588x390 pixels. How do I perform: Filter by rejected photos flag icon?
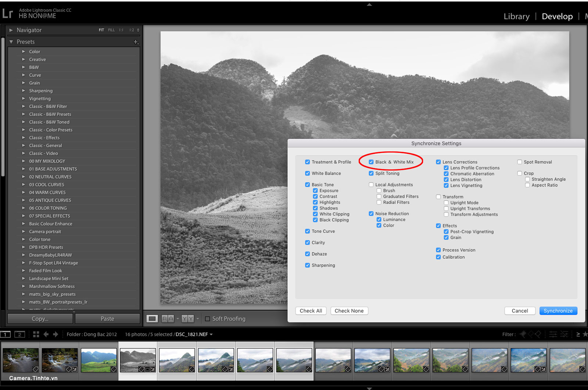538,334
